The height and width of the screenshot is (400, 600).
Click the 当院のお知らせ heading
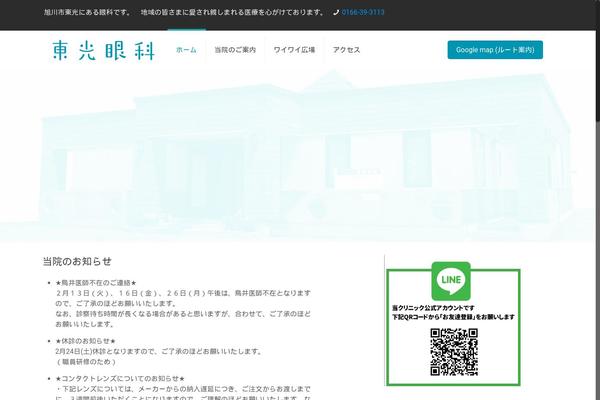pyautogui.click(x=77, y=261)
